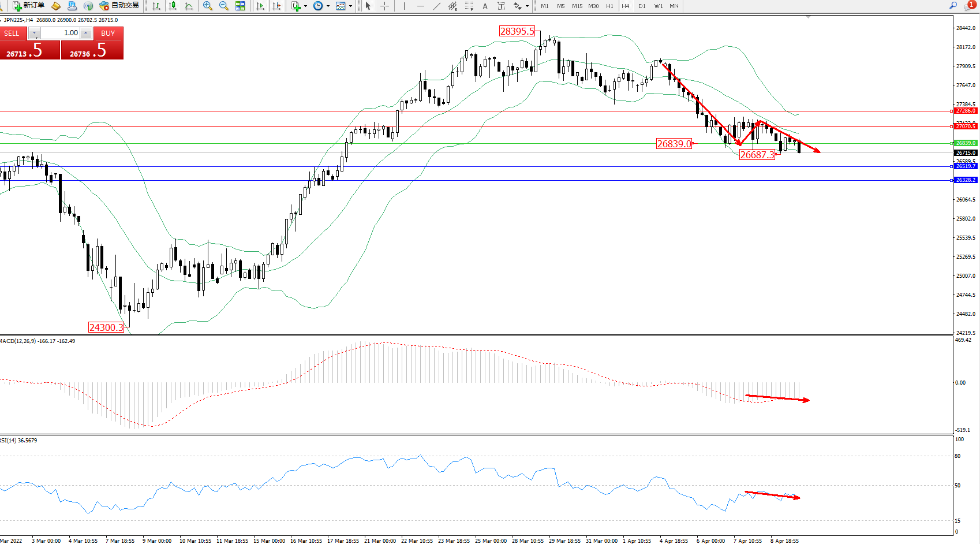Expand the chart templates dropdown arrow
Screen dimensions: 980x544
350,6
